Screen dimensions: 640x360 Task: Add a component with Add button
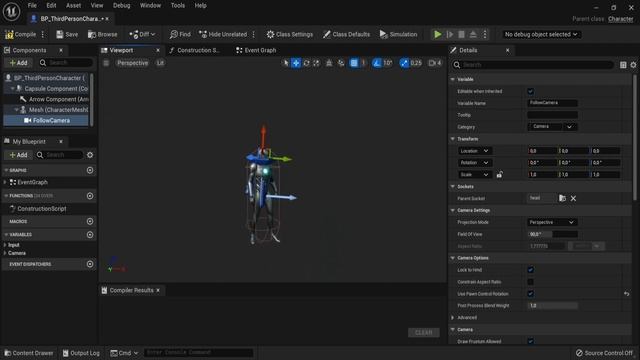18,63
